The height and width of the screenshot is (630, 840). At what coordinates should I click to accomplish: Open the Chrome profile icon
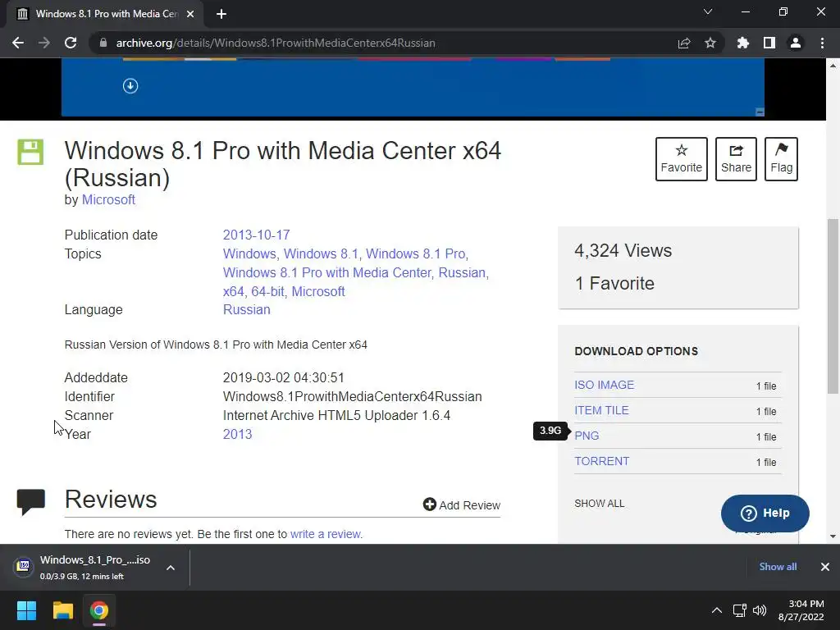tap(796, 43)
